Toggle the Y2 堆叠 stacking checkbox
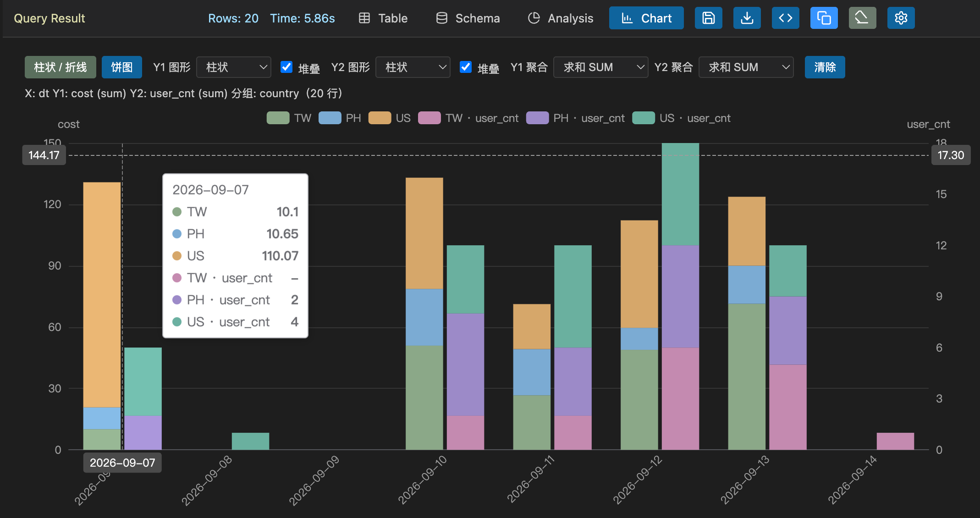The width and height of the screenshot is (980, 518). click(x=466, y=67)
